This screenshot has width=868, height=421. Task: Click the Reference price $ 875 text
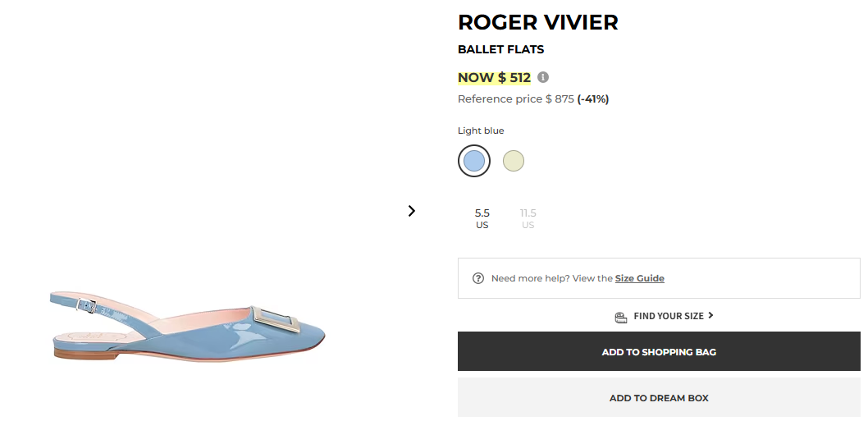(515, 99)
